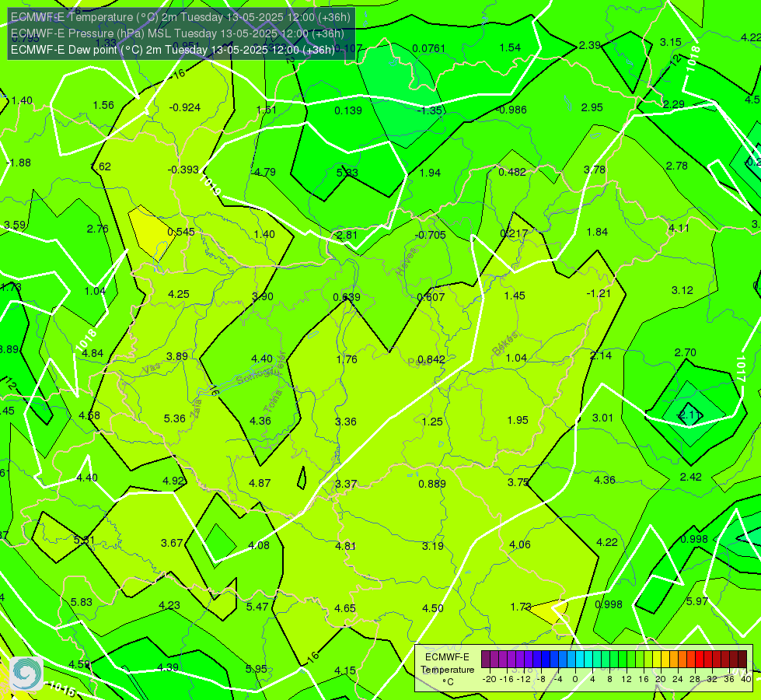Click the dew point value 5.83
761x700 pixels.
point(81,602)
